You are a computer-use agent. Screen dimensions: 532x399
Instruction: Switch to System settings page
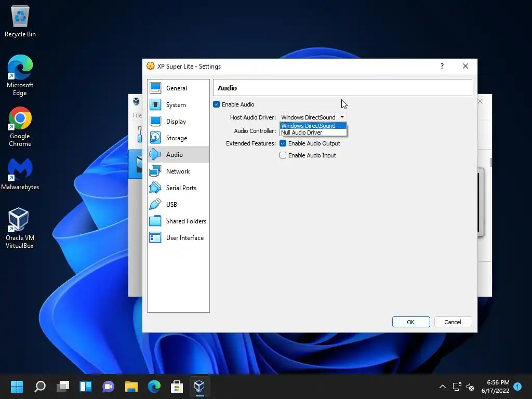(x=179, y=104)
